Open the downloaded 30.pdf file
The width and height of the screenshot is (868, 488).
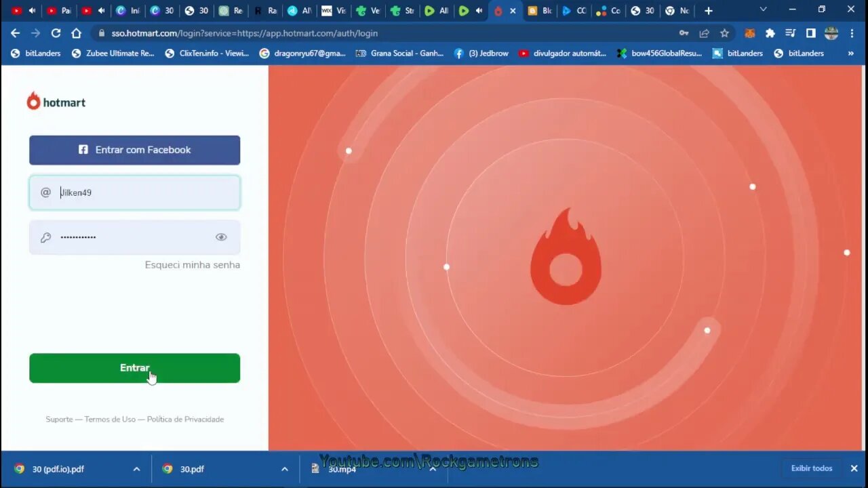(x=192, y=469)
